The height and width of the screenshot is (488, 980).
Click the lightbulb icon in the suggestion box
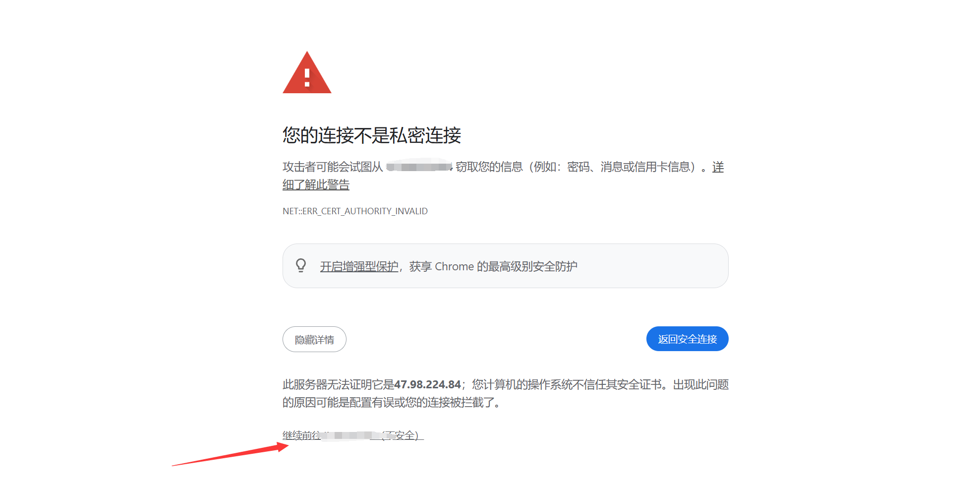pyautogui.click(x=301, y=266)
